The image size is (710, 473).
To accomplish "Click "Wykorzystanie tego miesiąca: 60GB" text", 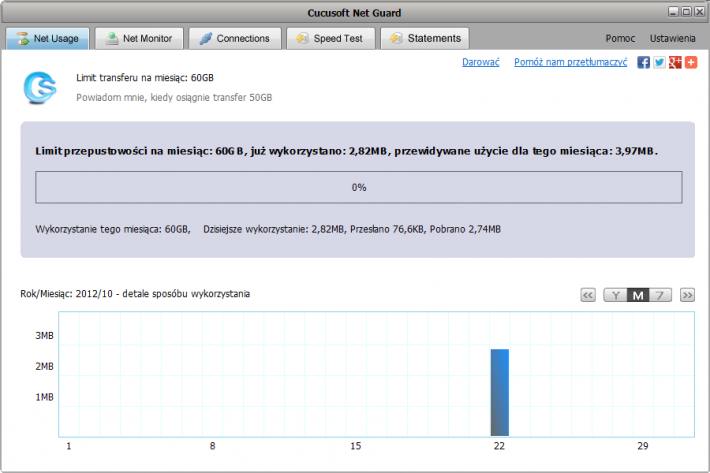I will [112, 229].
